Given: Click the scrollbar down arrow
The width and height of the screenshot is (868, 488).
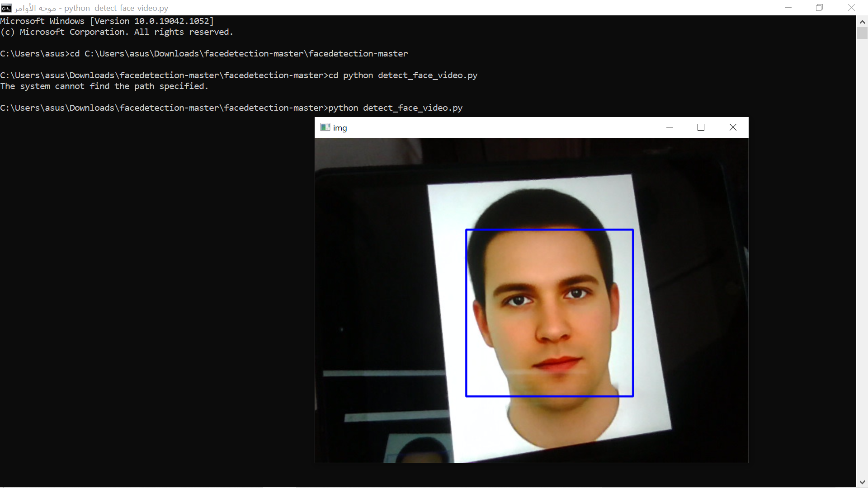Looking at the screenshot, I should tap(862, 482).
